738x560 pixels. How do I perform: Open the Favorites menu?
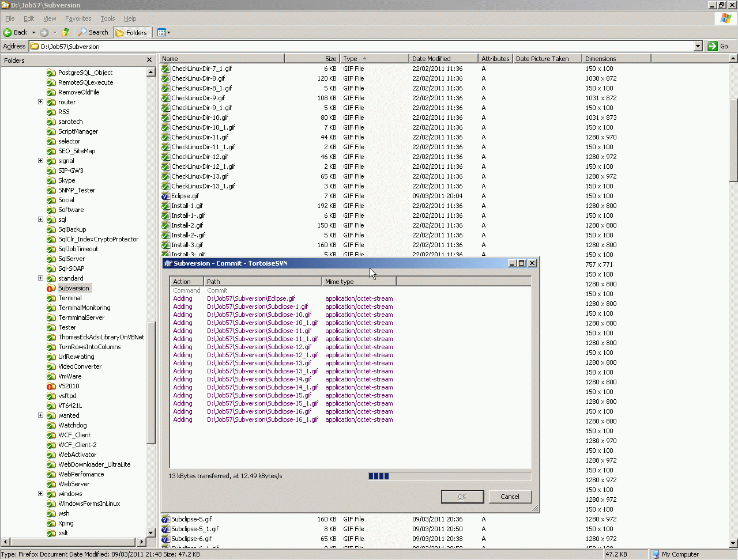pyautogui.click(x=78, y=18)
